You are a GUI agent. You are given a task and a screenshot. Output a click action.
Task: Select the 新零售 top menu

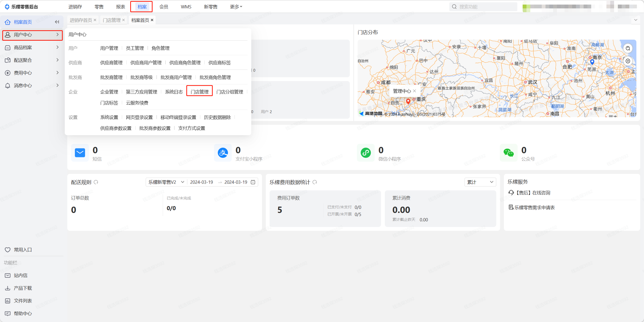(x=211, y=7)
